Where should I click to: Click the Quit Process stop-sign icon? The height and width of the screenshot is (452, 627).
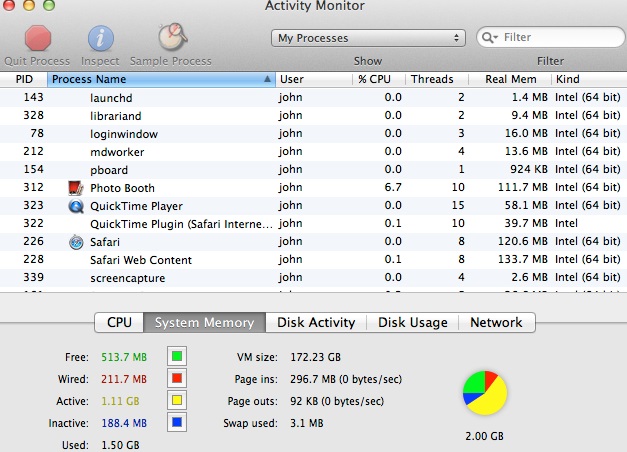point(38,38)
